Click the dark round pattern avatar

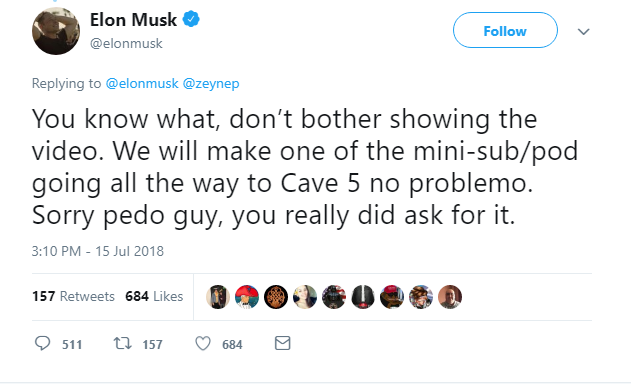[x=276, y=297]
